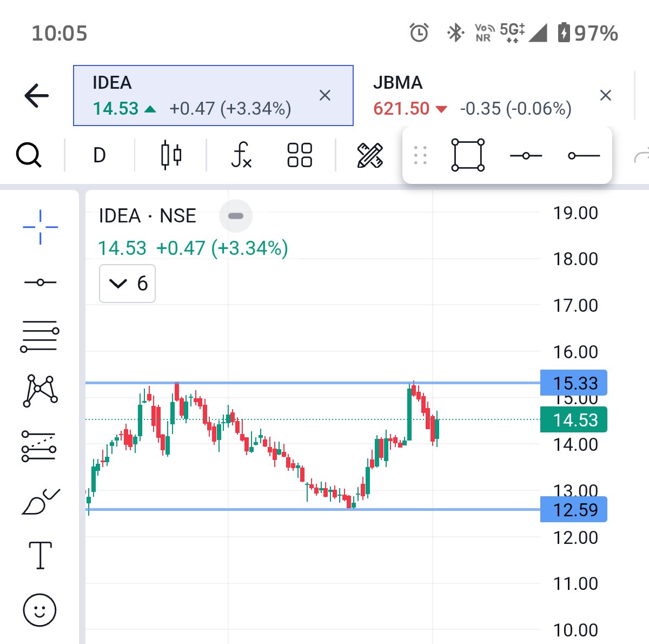Tap the 5G network indicator

(x=512, y=32)
